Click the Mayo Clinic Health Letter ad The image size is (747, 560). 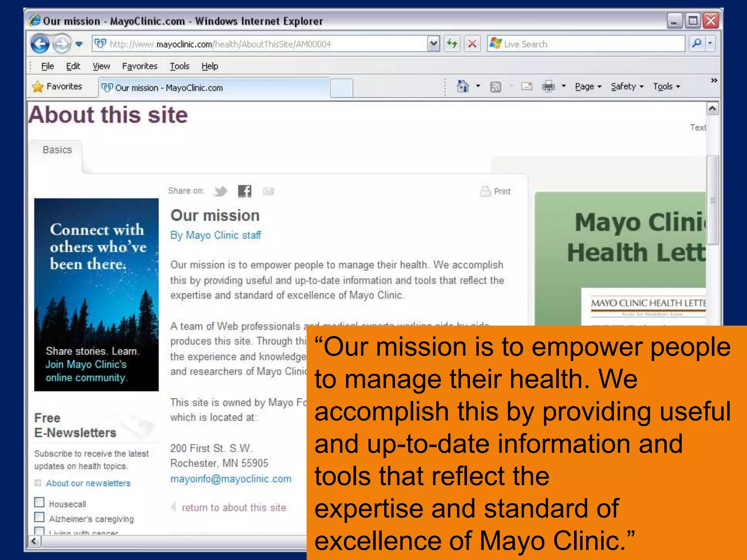[x=620, y=258]
